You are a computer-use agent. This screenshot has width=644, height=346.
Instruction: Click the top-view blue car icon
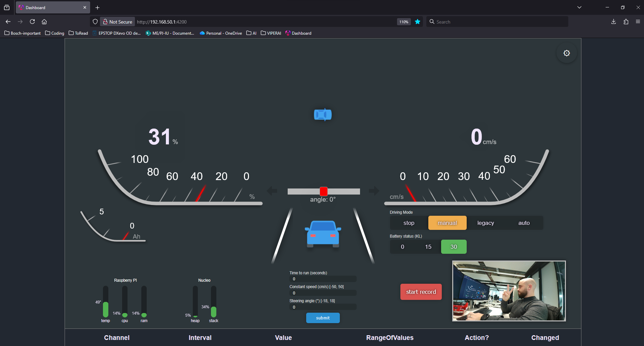click(x=323, y=115)
